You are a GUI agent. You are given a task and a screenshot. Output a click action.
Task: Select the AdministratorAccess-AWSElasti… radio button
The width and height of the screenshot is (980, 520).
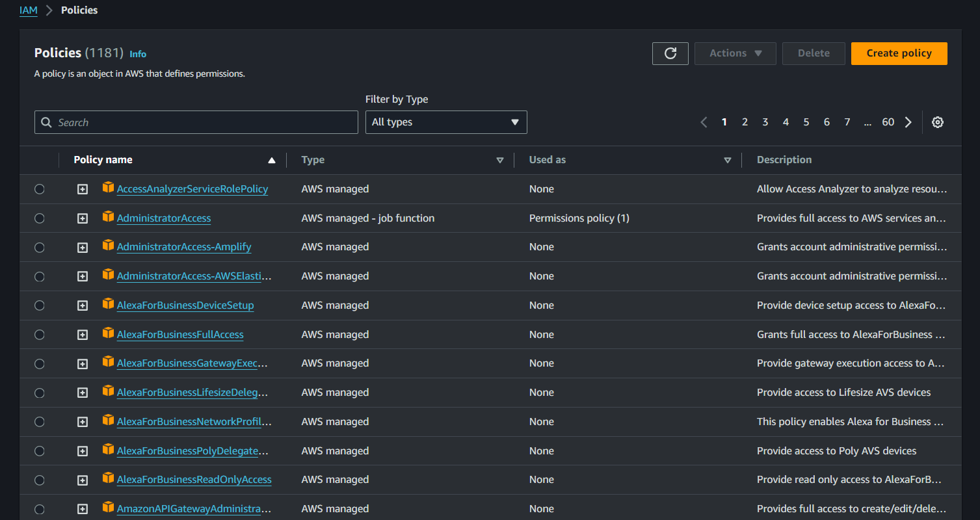[40, 276]
